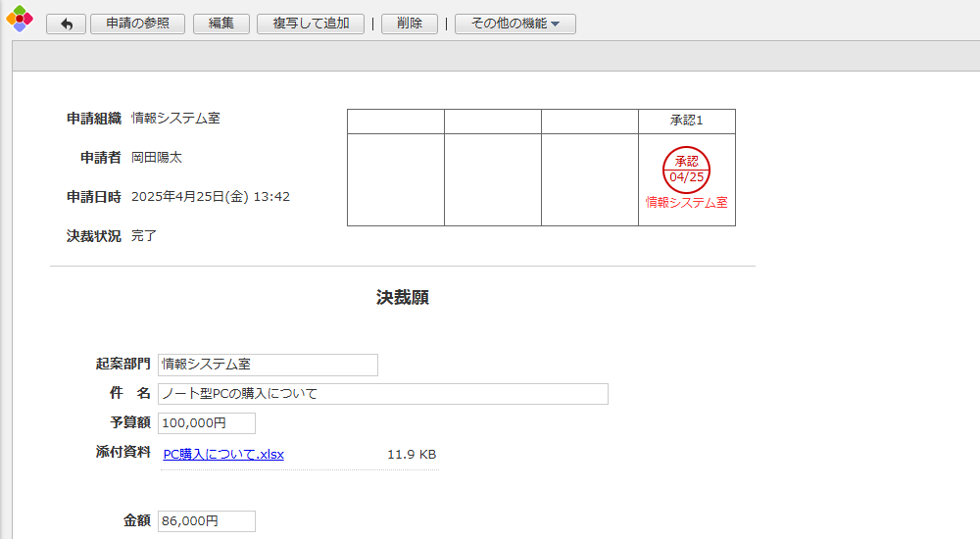Go back using the arrow button
The width and height of the screenshot is (980, 539).
coord(67,24)
